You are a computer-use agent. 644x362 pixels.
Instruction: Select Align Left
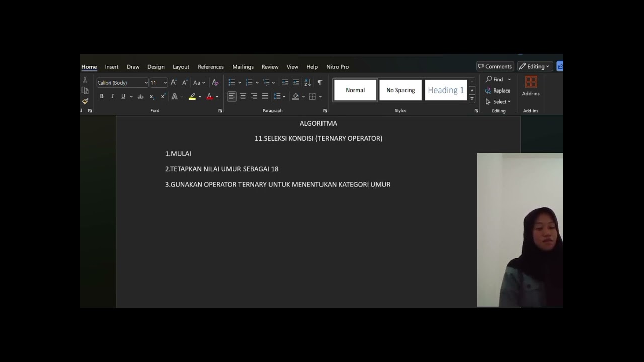(232, 96)
